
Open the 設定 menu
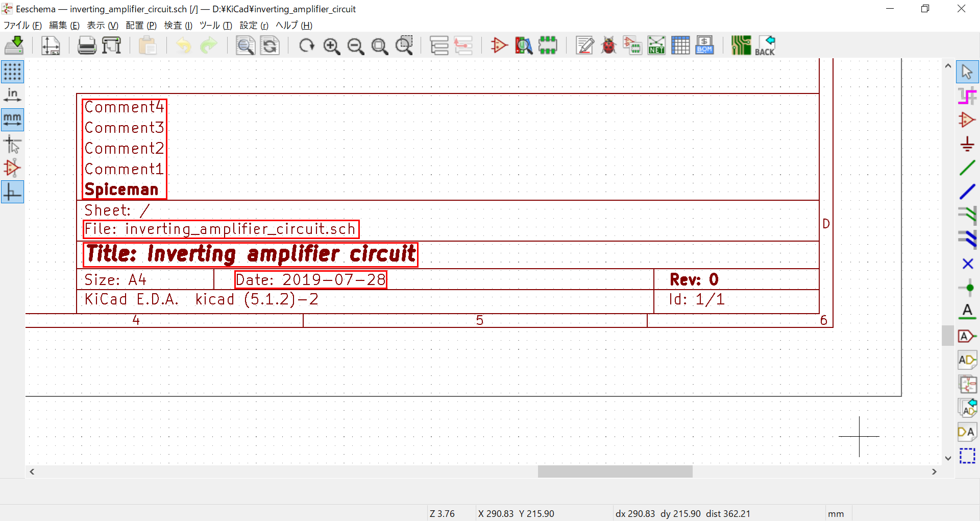coord(254,25)
